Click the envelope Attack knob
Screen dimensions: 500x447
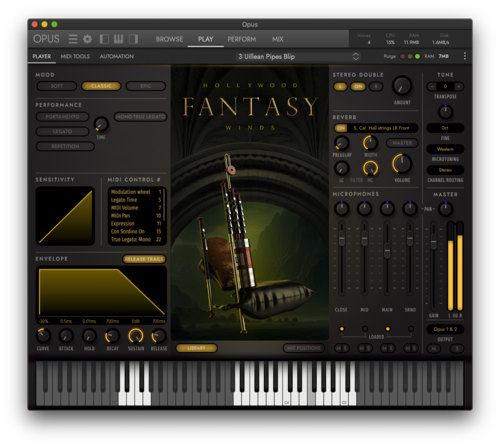click(x=66, y=336)
